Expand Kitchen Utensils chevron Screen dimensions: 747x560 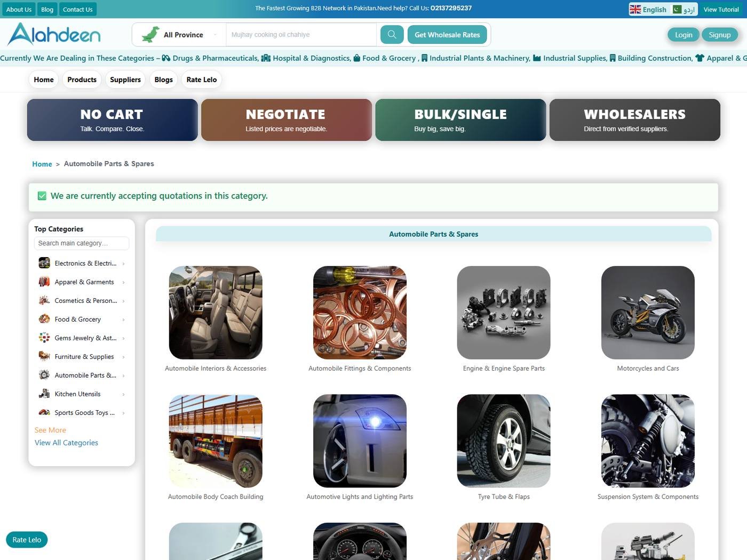(x=123, y=394)
